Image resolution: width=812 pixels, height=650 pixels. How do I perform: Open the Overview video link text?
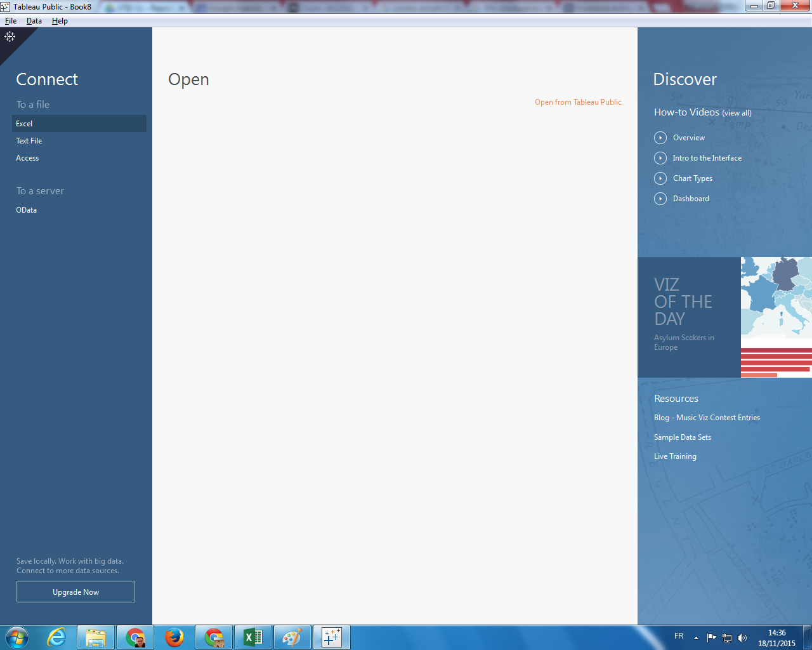(689, 138)
